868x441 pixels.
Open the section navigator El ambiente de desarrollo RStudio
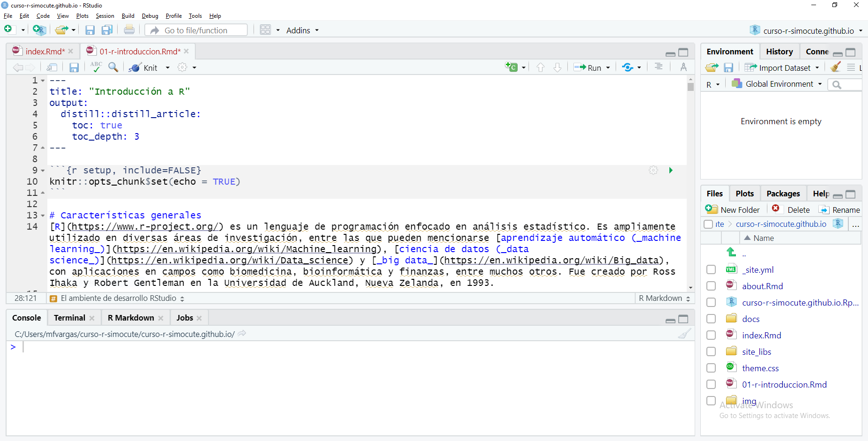point(117,298)
